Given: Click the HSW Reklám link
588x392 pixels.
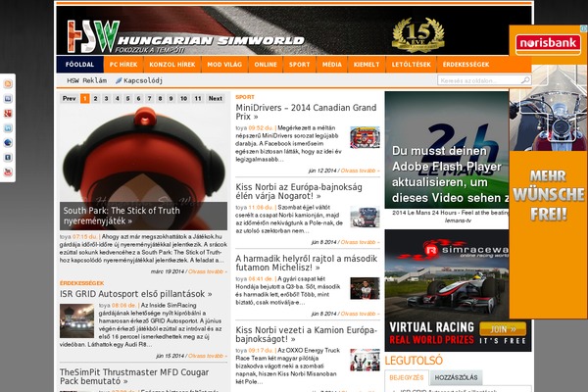Looking at the screenshot, I should (x=86, y=80).
